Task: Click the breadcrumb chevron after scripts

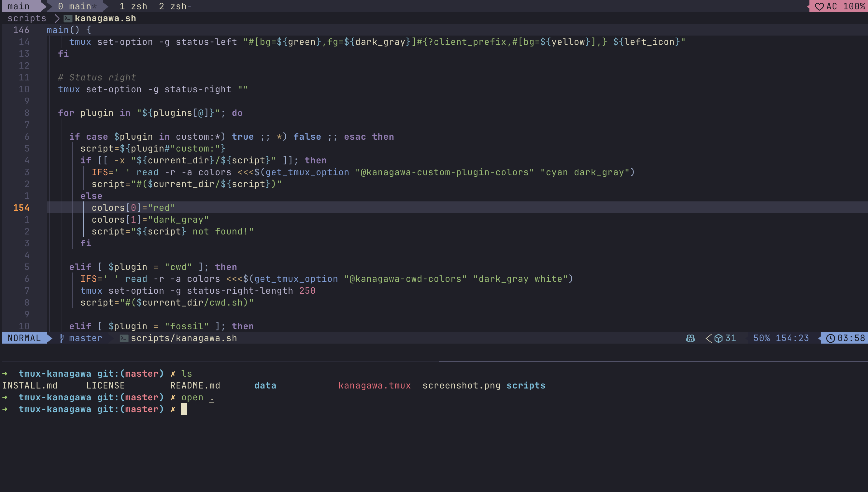Action: tap(57, 19)
